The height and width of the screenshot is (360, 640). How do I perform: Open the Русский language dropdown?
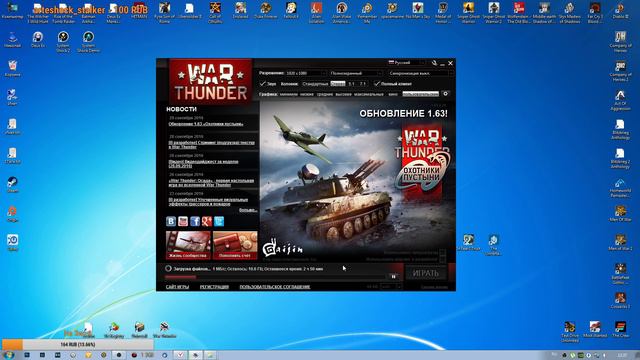(407, 62)
